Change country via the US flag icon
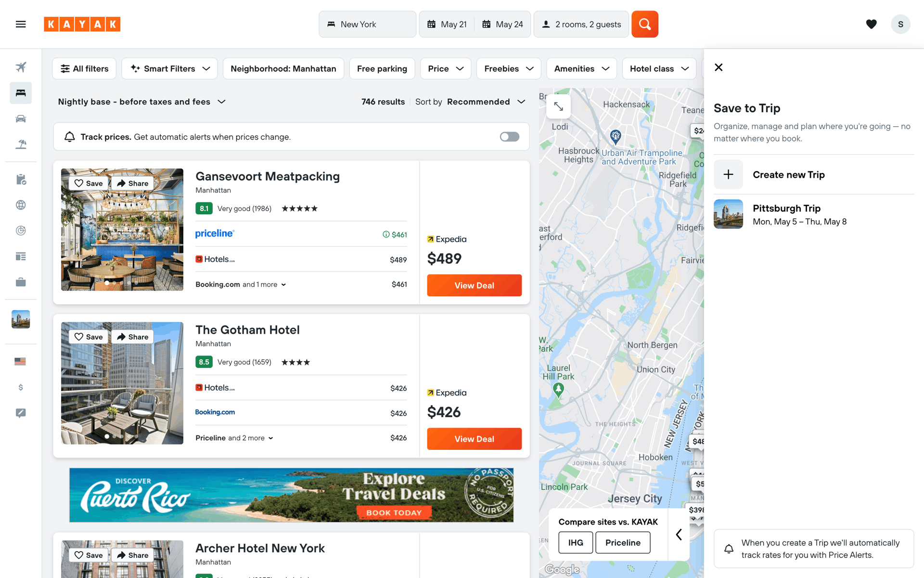 pyautogui.click(x=20, y=361)
